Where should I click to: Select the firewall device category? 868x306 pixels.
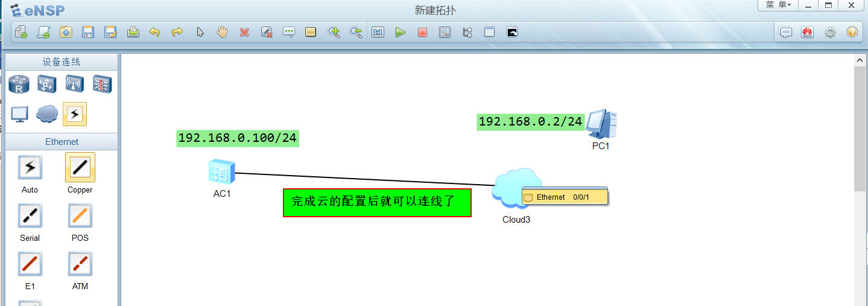pyautogui.click(x=102, y=84)
